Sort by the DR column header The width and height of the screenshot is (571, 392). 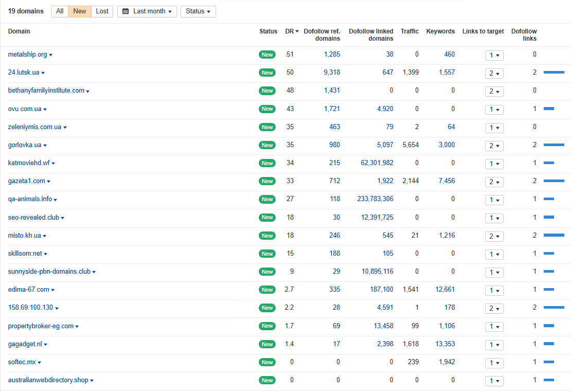[x=292, y=31]
